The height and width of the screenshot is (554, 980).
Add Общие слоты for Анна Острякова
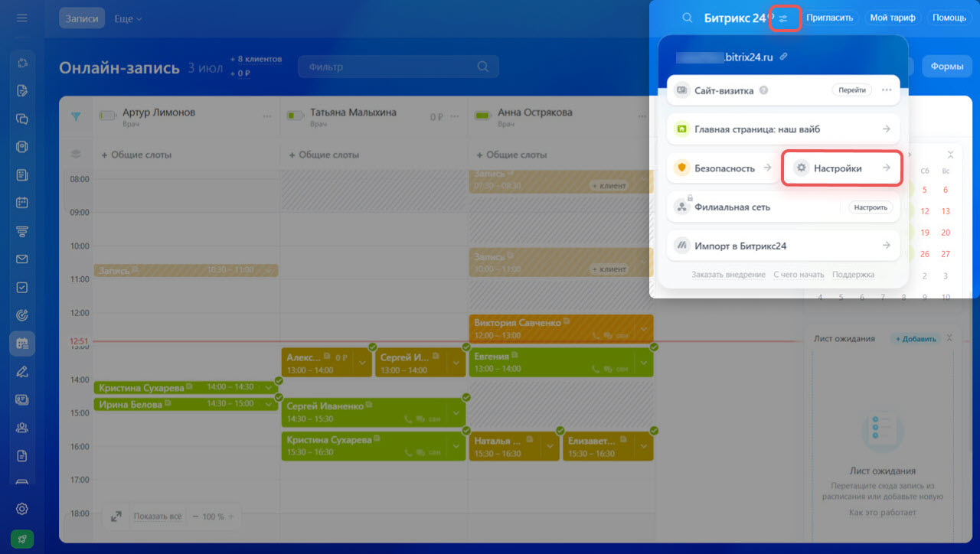[x=511, y=155]
